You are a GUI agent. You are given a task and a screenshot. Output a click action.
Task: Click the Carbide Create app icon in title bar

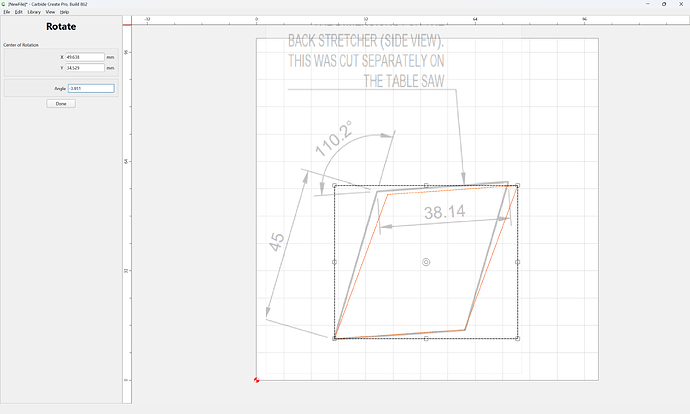pos(4,4)
